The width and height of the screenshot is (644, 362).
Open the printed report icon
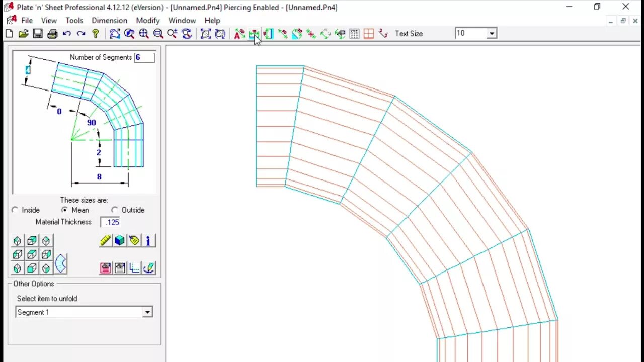point(105,267)
